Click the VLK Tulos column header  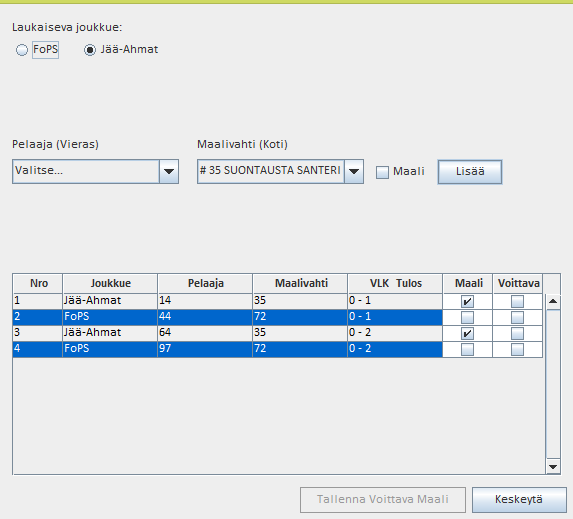click(395, 283)
